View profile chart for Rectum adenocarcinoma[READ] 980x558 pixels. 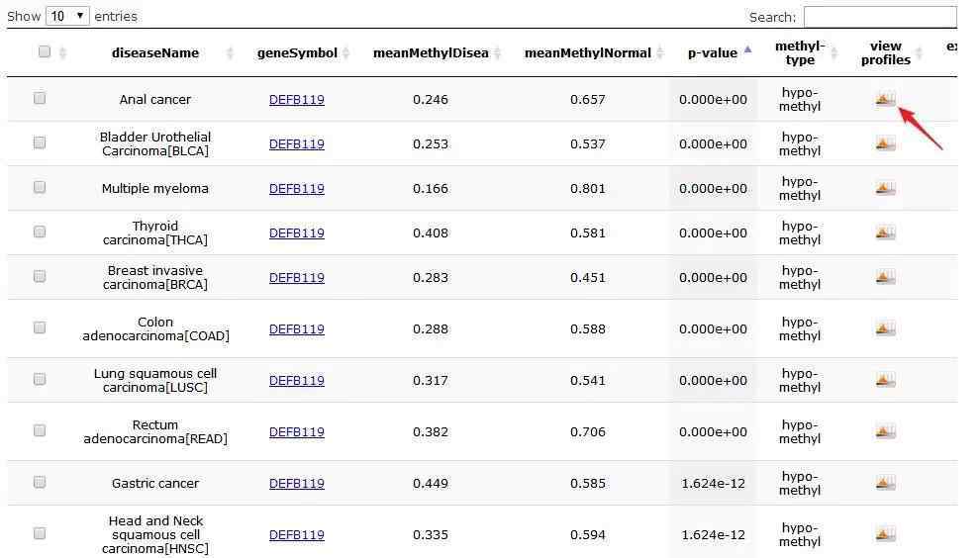point(885,431)
